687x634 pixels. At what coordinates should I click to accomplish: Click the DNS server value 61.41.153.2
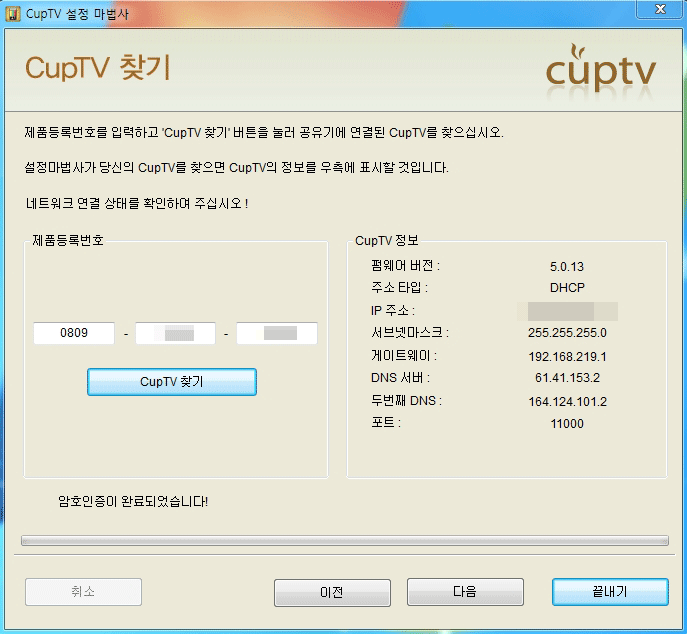click(567, 378)
